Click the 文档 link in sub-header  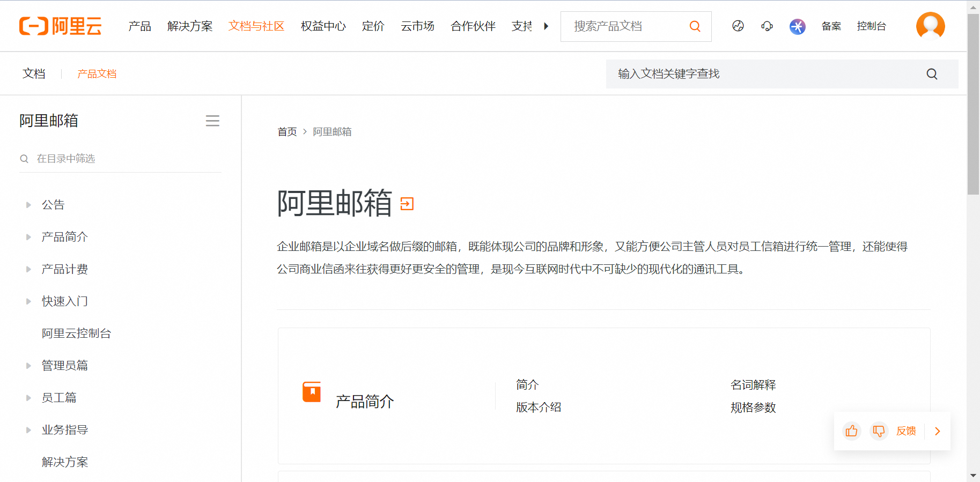pos(34,74)
